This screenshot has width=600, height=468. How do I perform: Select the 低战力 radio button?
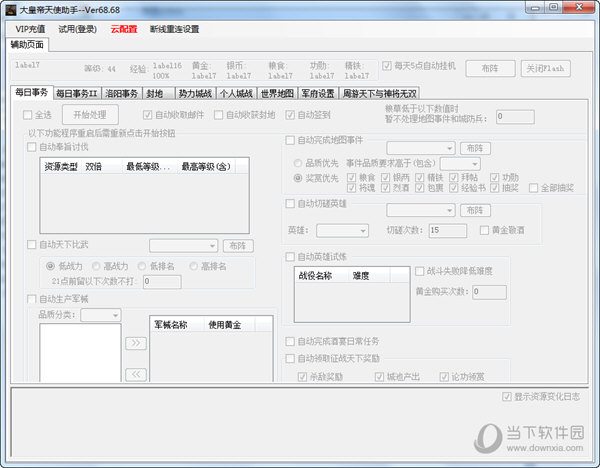pos(64,266)
